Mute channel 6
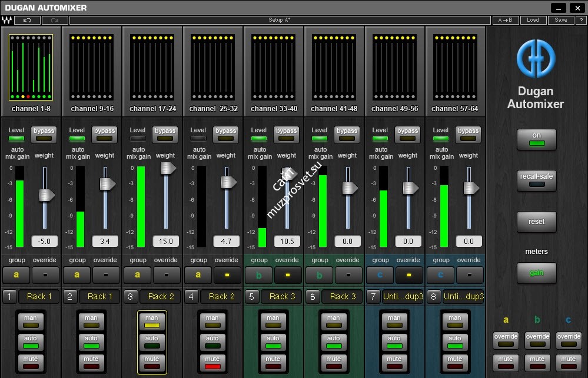Image resolution: width=588 pixels, height=378 pixels. coord(334,363)
